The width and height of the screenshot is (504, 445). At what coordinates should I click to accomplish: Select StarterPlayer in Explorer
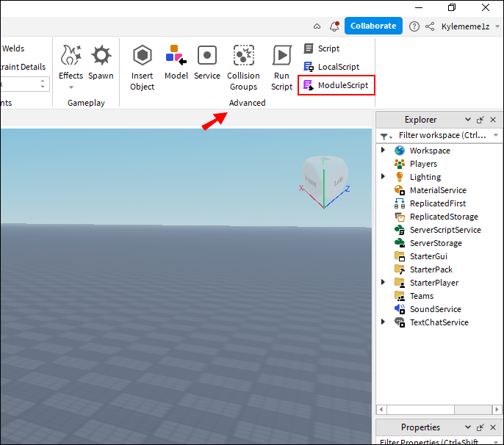pos(434,283)
